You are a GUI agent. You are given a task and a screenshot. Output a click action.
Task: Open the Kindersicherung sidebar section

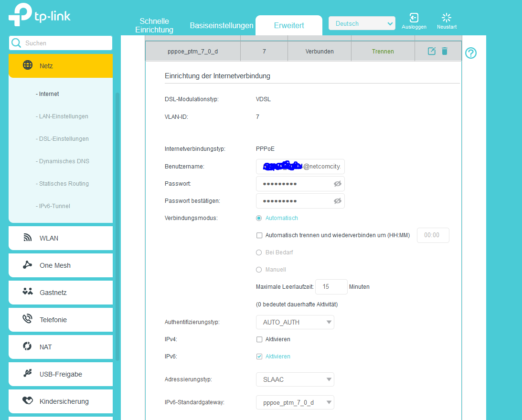pos(61,401)
